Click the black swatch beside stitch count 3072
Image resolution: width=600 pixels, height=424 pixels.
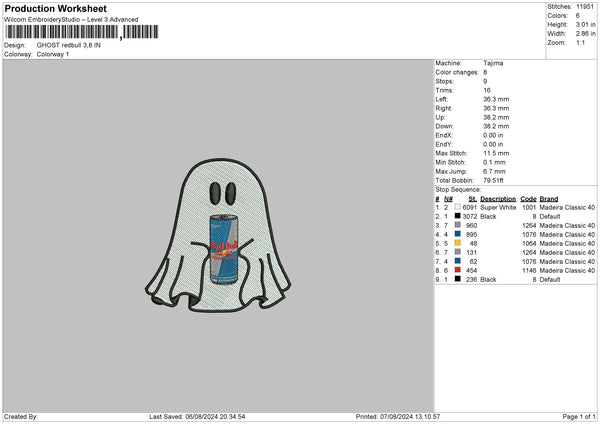point(458,216)
